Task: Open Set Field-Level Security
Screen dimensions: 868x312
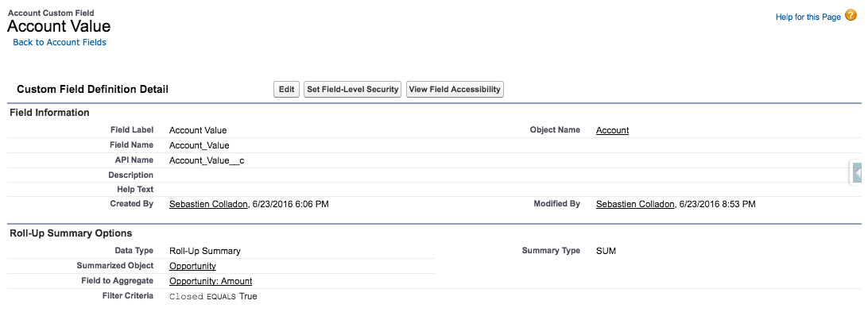Action: click(x=353, y=89)
